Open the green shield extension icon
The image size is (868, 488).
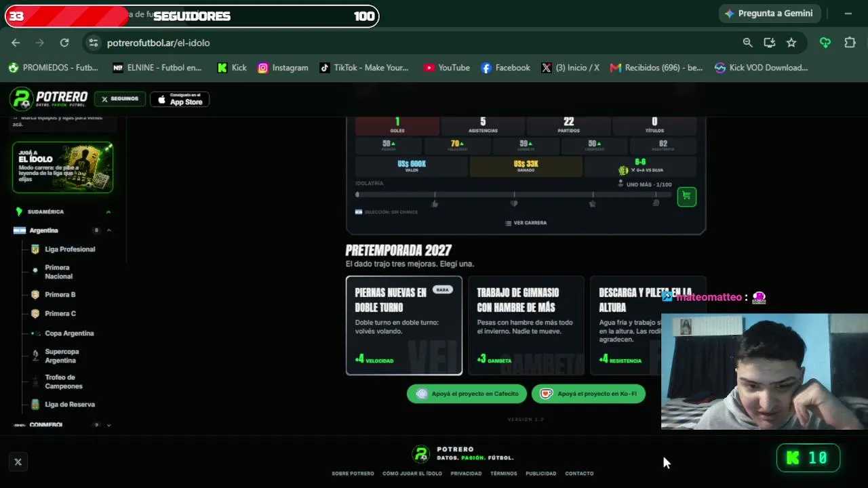pyautogui.click(x=825, y=43)
